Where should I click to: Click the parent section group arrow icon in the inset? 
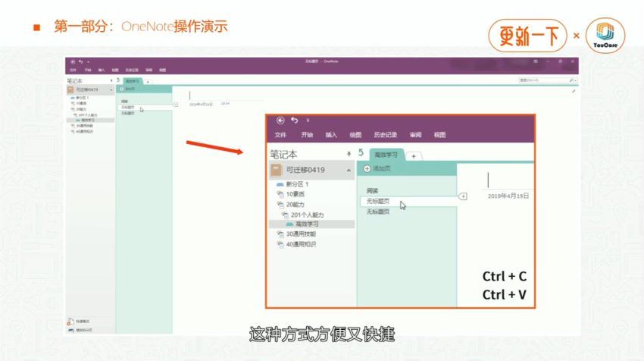point(361,152)
